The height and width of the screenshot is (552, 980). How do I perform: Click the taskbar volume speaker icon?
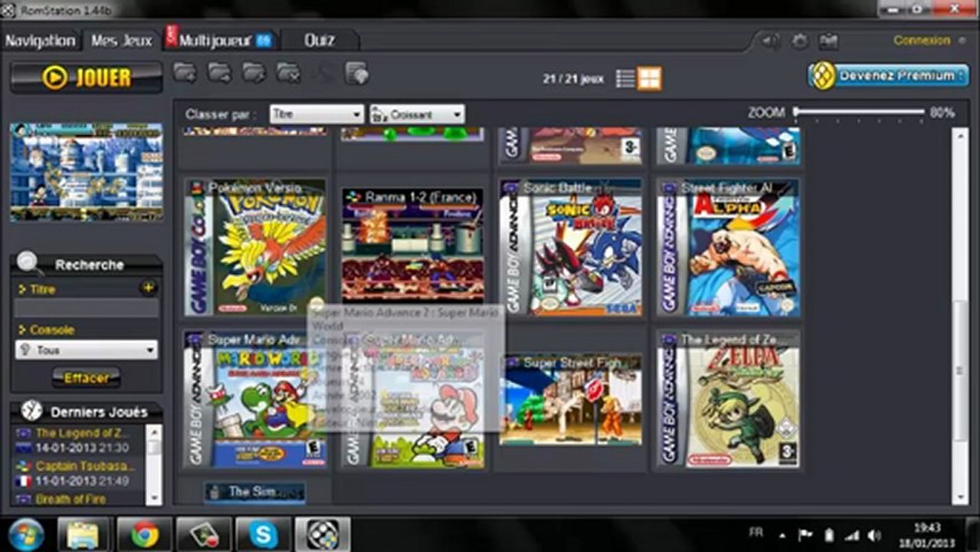[874, 534]
